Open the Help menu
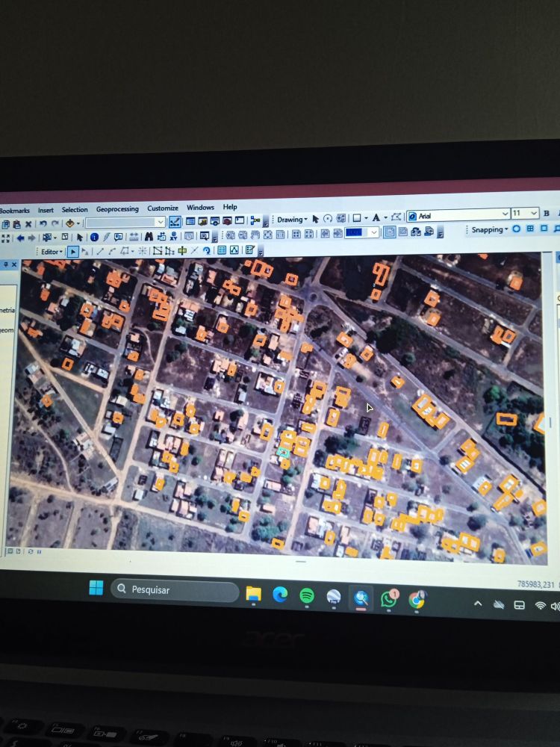 pyautogui.click(x=230, y=207)
